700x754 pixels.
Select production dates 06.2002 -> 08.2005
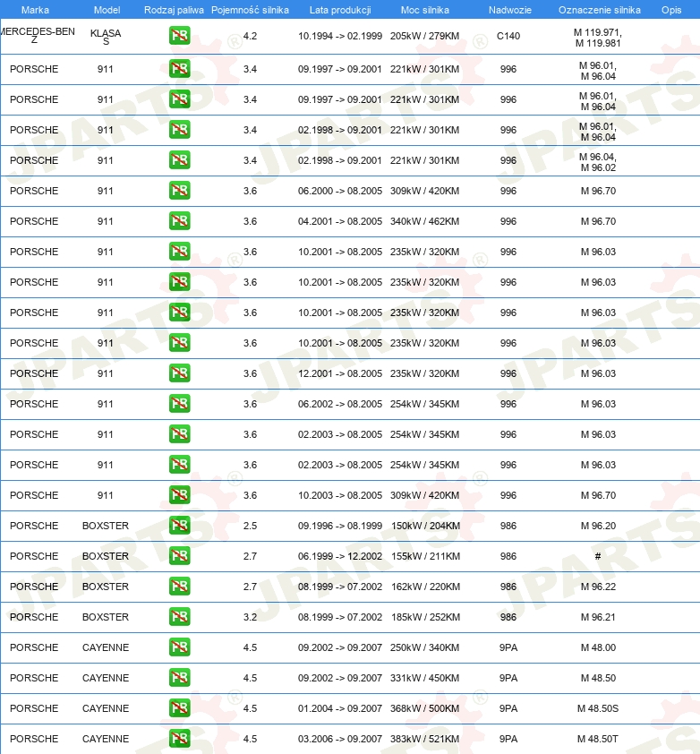340,404
